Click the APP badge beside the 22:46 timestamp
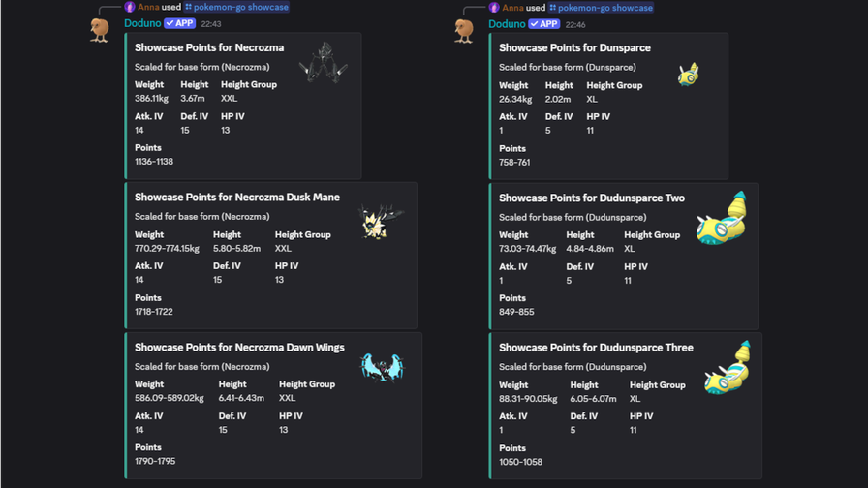 544,23
